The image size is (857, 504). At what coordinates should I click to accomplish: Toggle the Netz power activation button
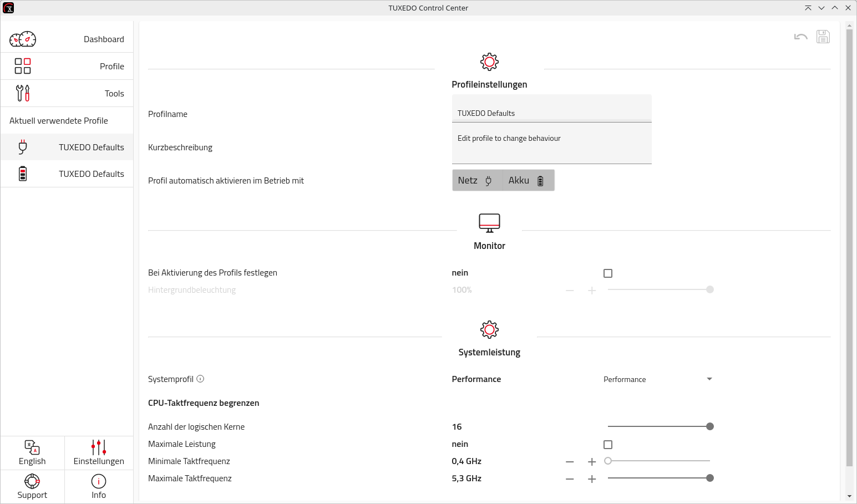coord(476,180)
